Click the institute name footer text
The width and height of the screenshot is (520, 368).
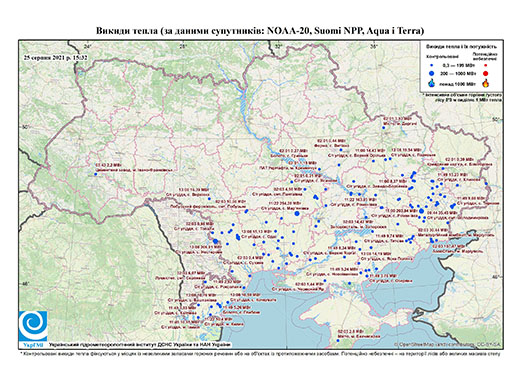[x=139, y=344]
